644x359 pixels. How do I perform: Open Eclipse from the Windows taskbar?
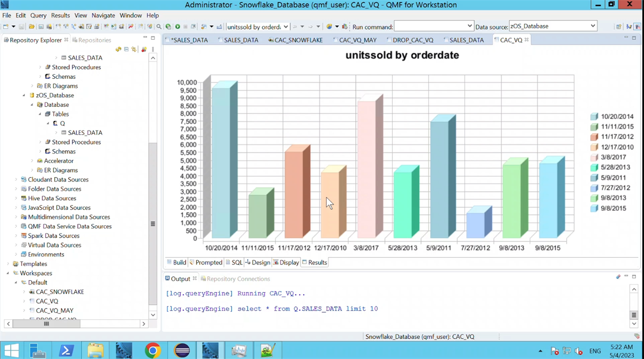tap(182, 350)
